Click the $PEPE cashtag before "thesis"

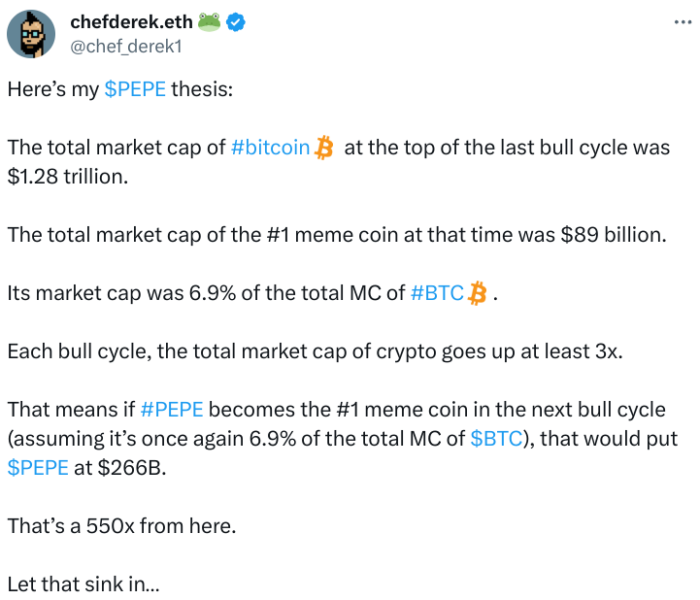pos(135,89)
